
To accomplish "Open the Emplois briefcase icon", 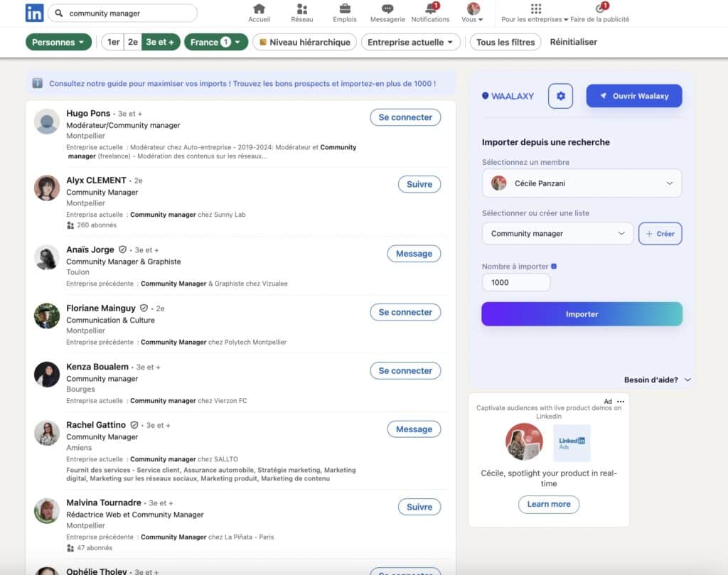I will click(x=345, y=9).
